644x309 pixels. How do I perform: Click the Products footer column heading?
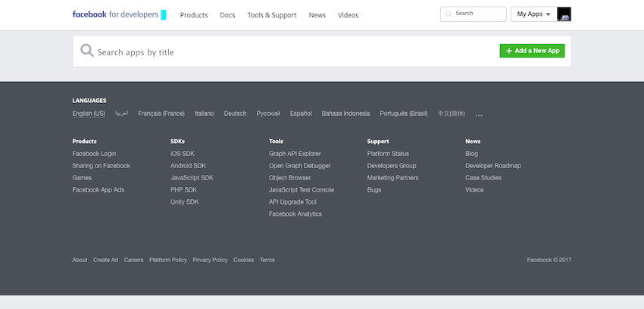point(84,141)
